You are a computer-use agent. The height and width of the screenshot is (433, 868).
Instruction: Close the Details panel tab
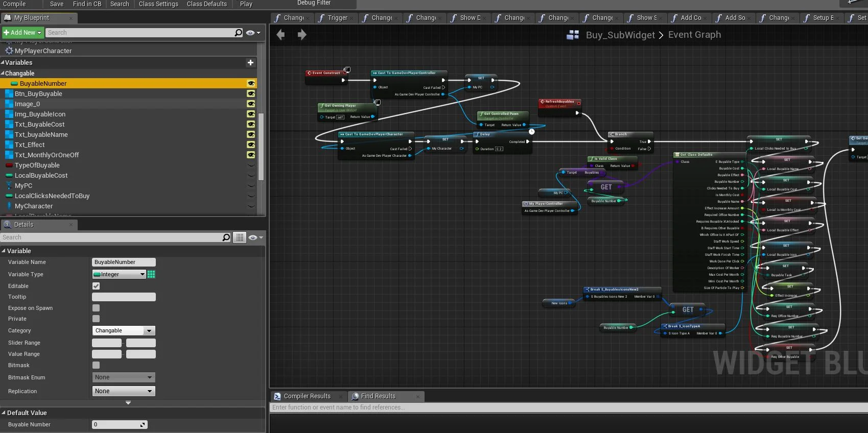click(x=71, y=225)
